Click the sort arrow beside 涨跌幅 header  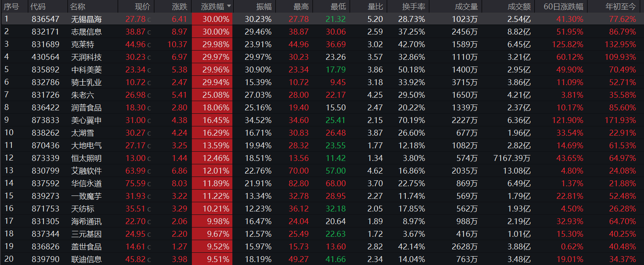coord(229,6)
